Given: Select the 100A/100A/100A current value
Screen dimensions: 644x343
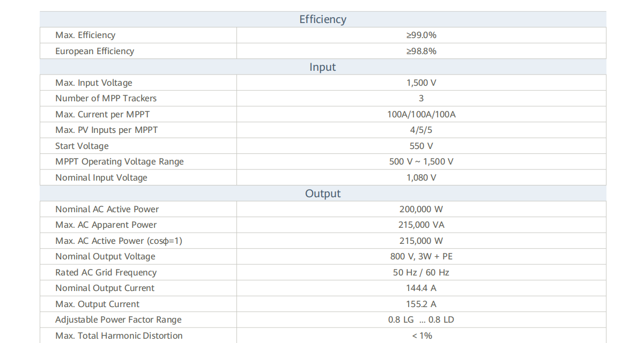Looking at the screenshot, I should pyautogui.click(x=421, y=114).
